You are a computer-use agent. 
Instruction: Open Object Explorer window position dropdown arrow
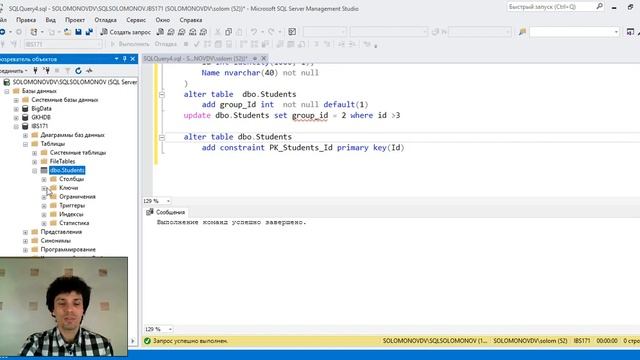coord(117,59)
